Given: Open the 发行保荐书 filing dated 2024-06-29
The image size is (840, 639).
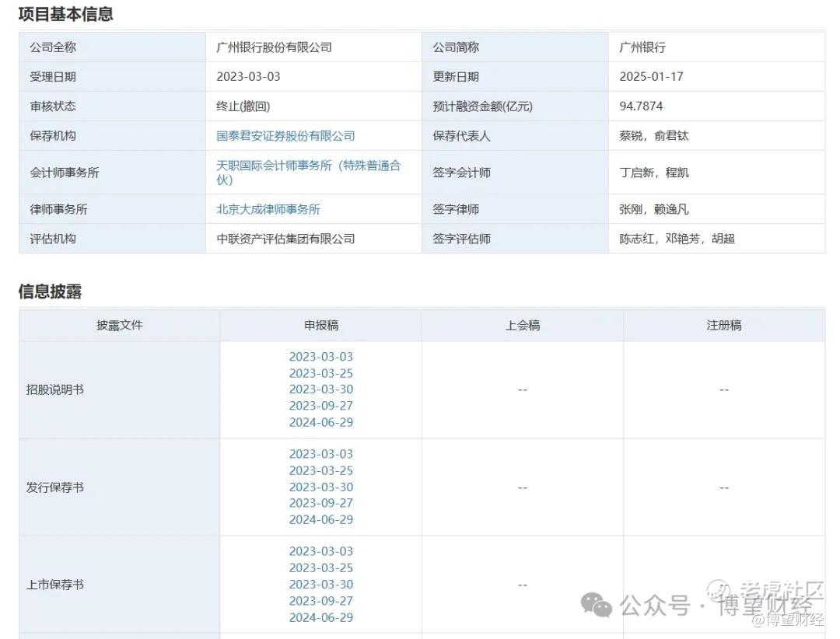Looking at the screenshot, I should click(321, 519).
